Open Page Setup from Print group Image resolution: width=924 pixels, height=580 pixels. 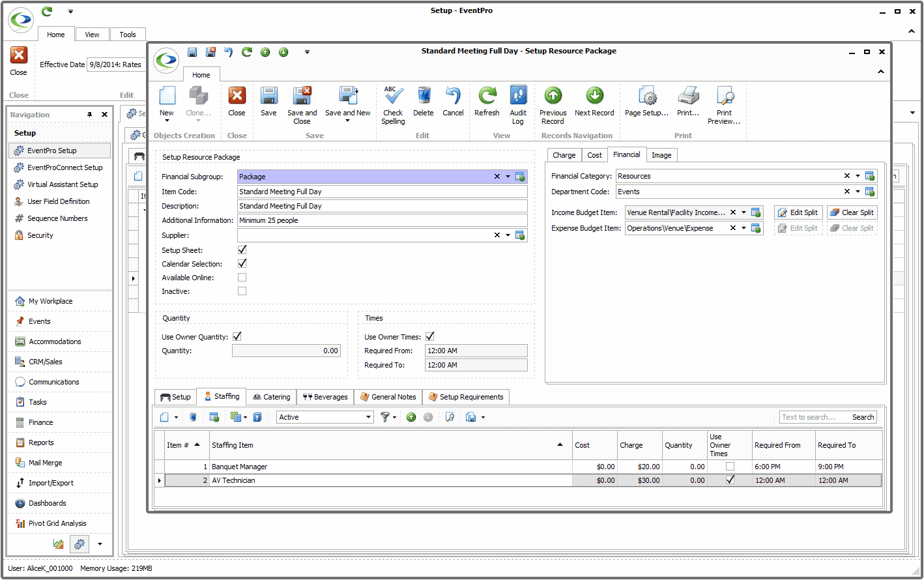[x=646, y=101]
